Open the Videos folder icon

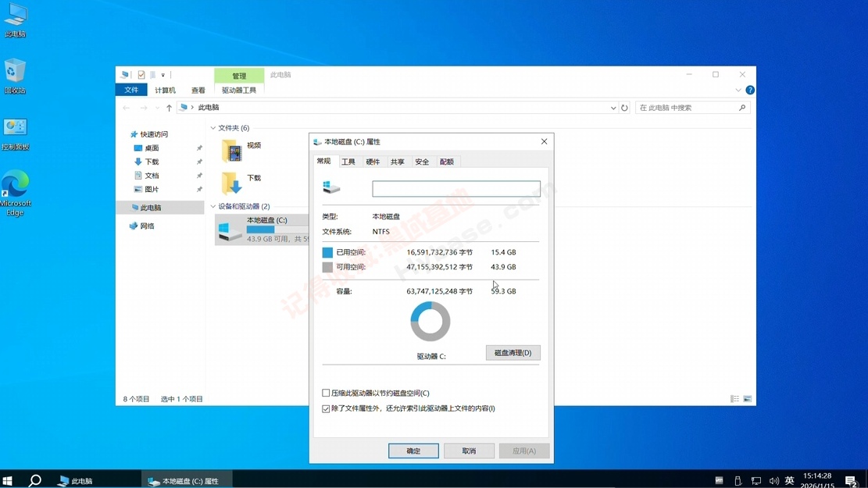click(x=231, y=151)
